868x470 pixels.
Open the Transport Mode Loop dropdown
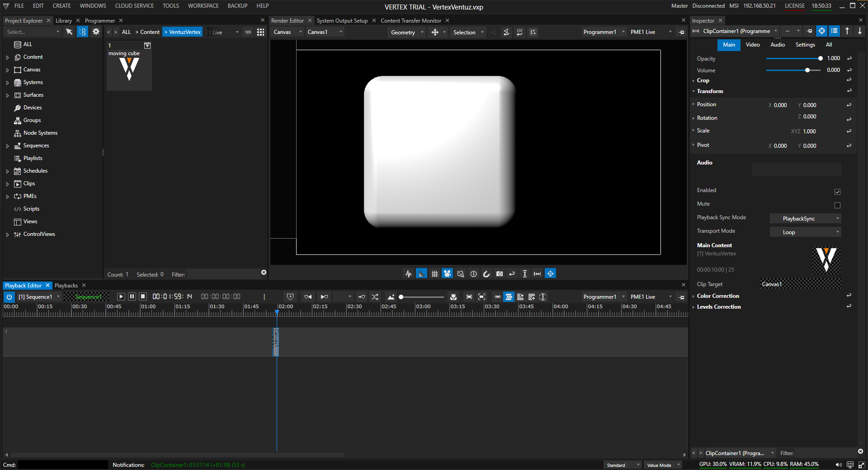click(805, 232)
